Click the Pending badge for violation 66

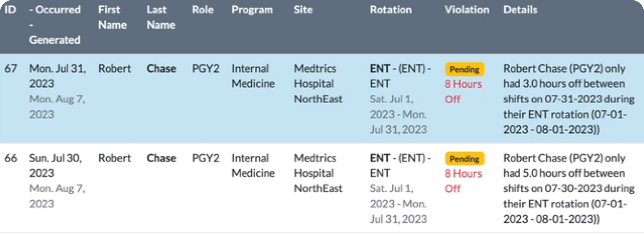point(465,159)
